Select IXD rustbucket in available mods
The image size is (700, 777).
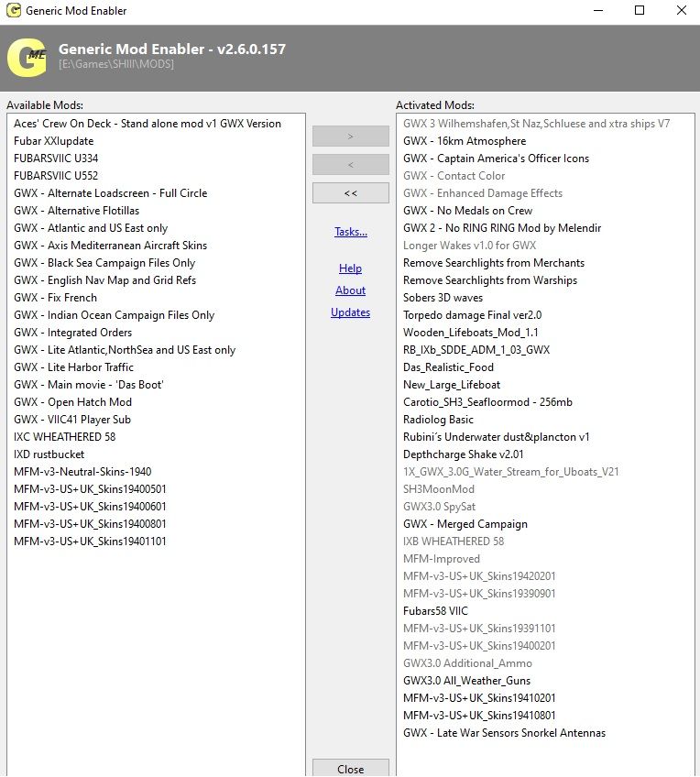click(x=49, y=454)
